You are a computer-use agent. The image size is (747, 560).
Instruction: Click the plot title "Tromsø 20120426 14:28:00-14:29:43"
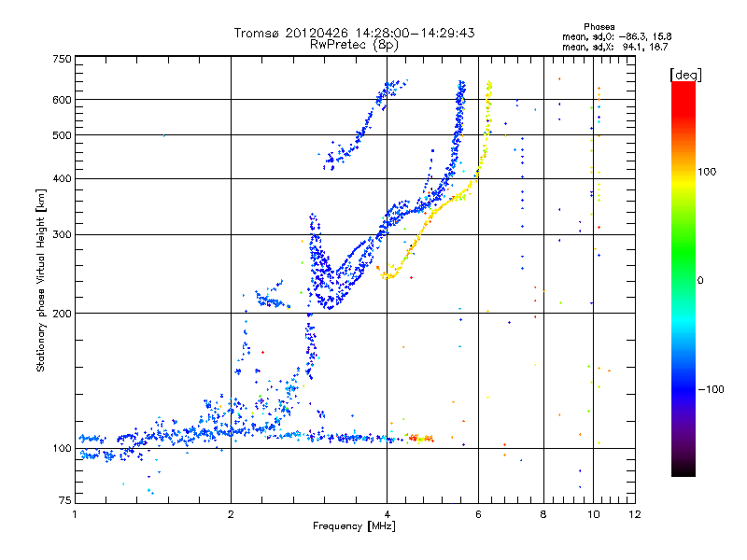tap(354, 33)
